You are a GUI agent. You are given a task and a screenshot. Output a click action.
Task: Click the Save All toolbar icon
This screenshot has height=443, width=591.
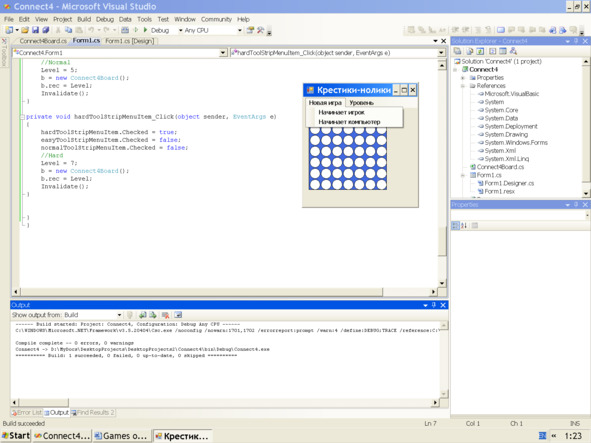pyautogui.click(x=46, y=30)
